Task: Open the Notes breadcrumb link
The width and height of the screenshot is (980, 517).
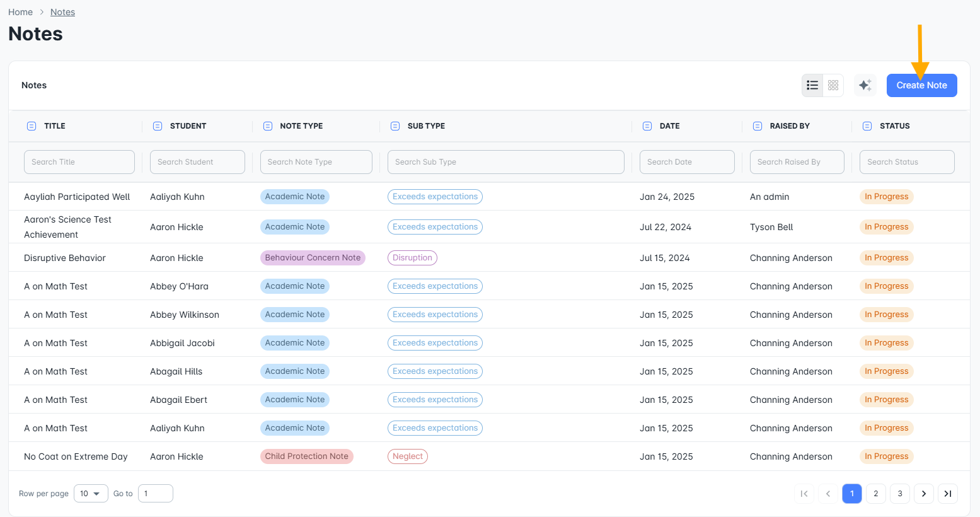Action: [62, 12]
